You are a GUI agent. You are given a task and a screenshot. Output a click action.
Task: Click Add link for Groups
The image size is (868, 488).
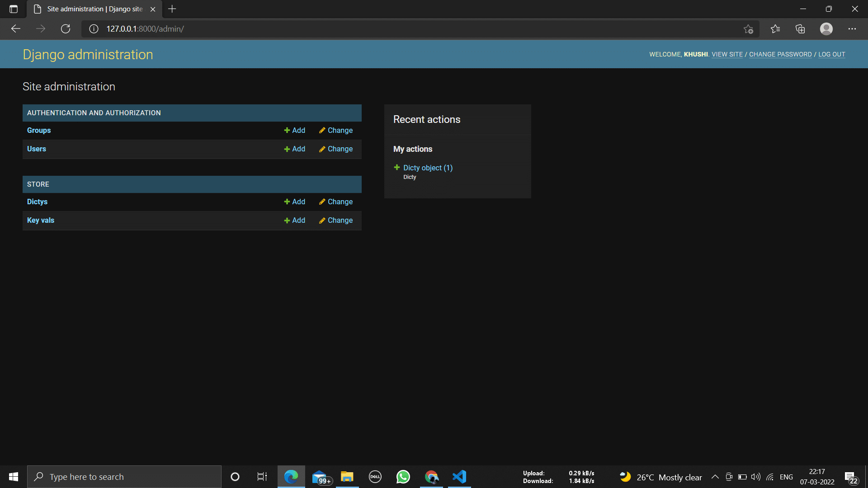pos(294,130)
